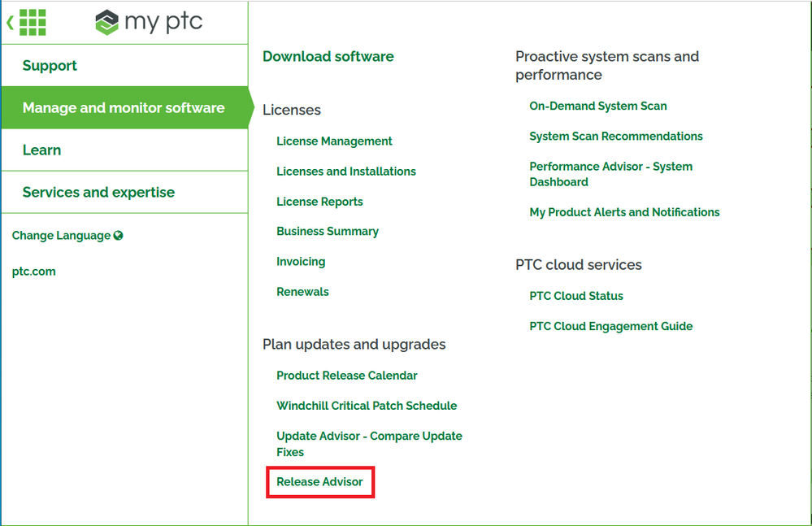Screen dimensions: 812x526
Task: Open License Reports link
Action: click(x=319, y=202)
